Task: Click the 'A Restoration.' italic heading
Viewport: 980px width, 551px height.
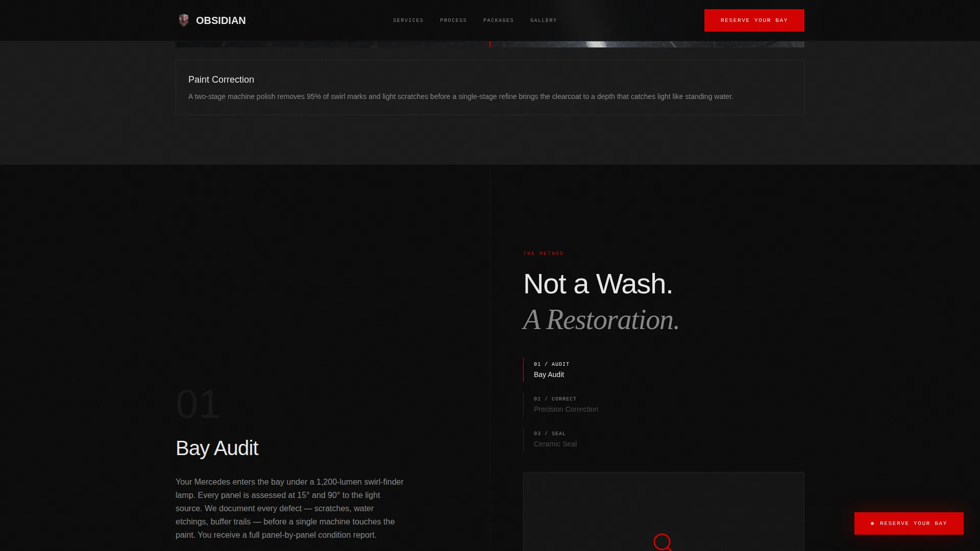Action: (x=601, y=320)
